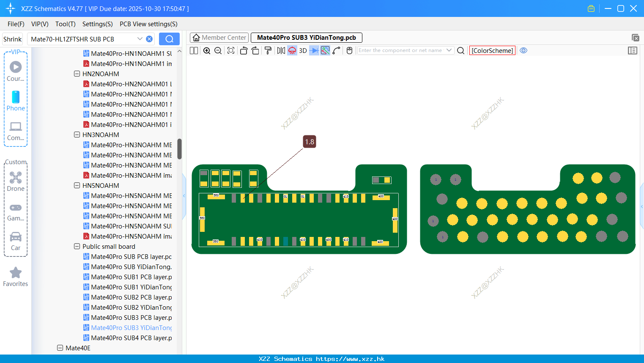This screenshot has height=363, width=644.
Task: Click the 1.8 measurement label
Action: 310,142
